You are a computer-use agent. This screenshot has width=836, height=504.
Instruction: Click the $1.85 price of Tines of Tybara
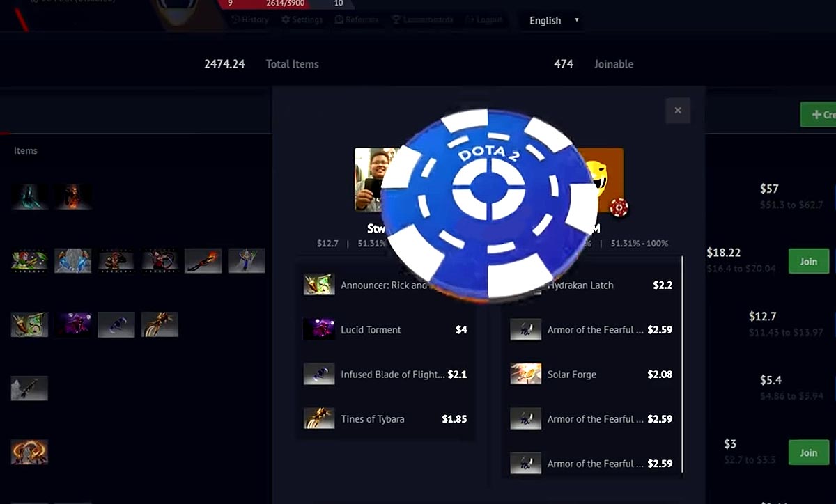(x=454, y=419)
